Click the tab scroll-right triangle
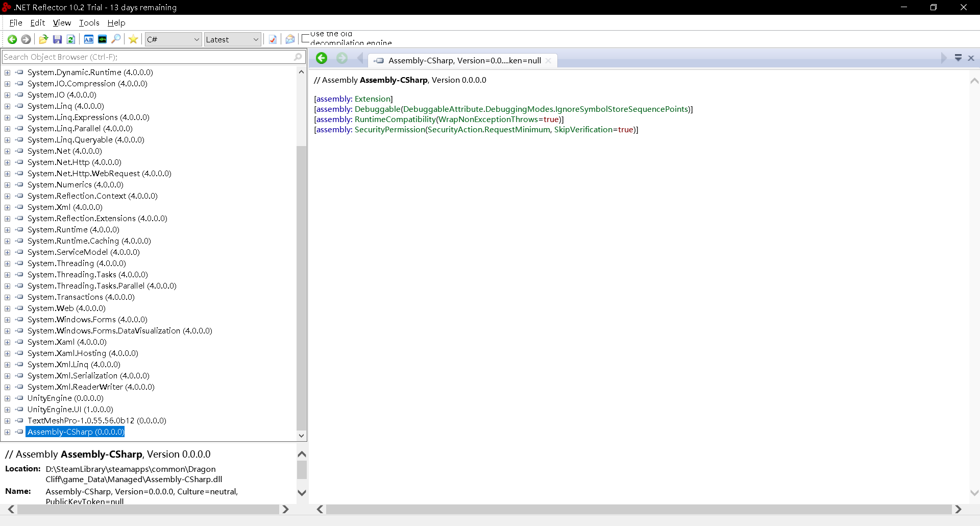 click(x=943, y=58)
